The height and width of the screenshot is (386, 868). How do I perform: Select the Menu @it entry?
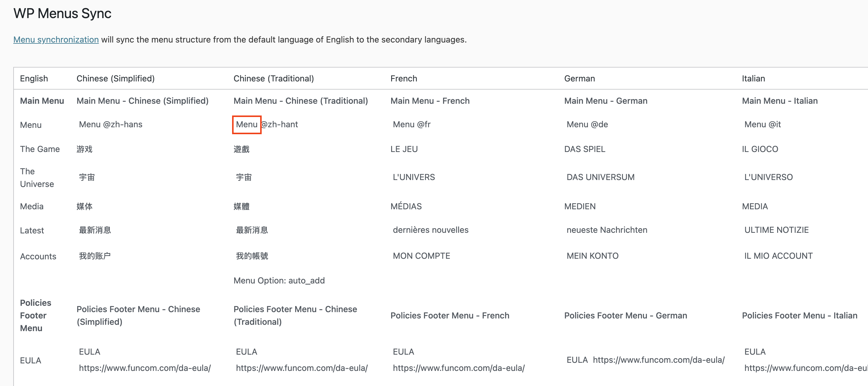pyautogui.click(x=762, y=125)
